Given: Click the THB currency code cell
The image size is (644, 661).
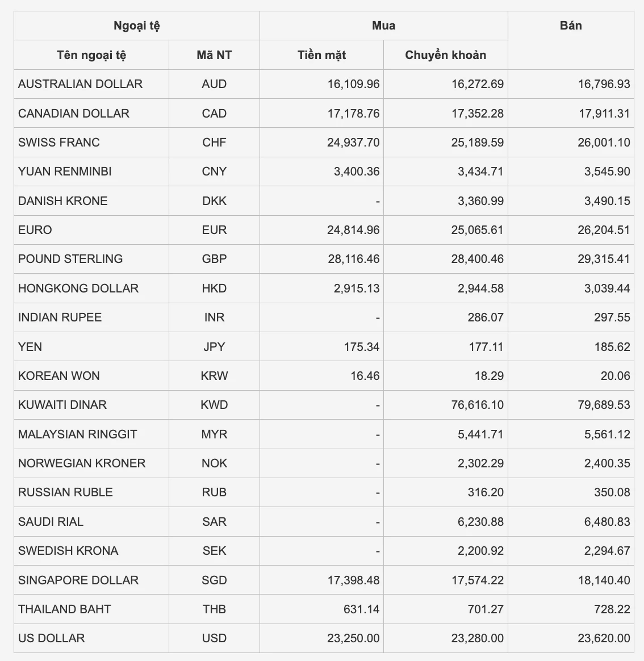Looking at the screenshot, I should click(214, 609).
